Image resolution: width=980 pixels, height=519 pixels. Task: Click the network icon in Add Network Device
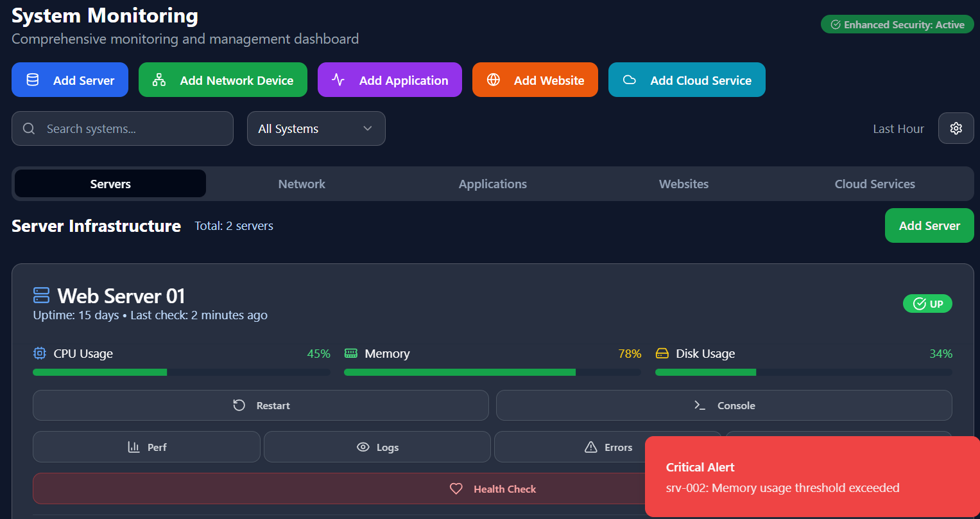tap(159, 80)
